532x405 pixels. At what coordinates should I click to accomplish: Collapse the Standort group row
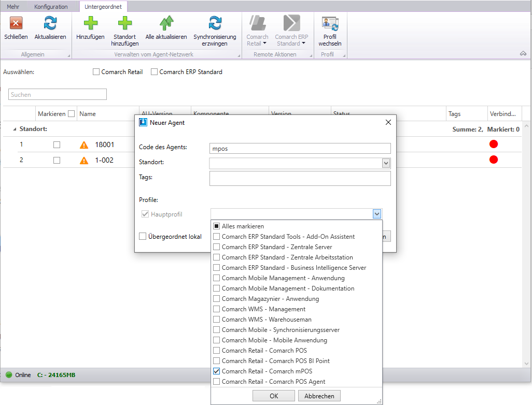pos(15,129)
